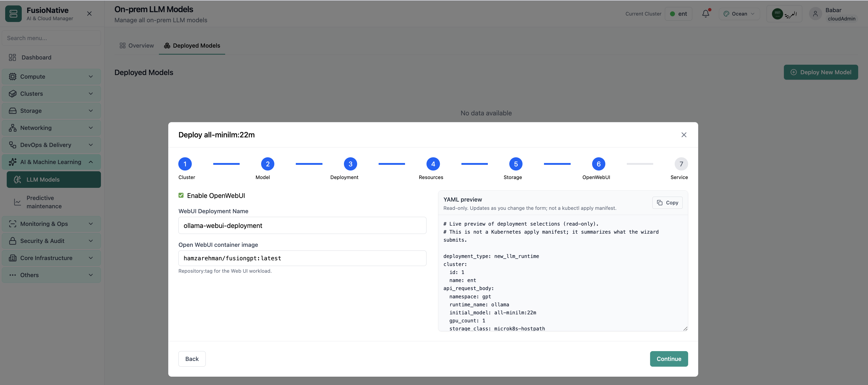The image size is (868, 385).
Task: Close the sidebar with X icon
Action: pos(89,13)
